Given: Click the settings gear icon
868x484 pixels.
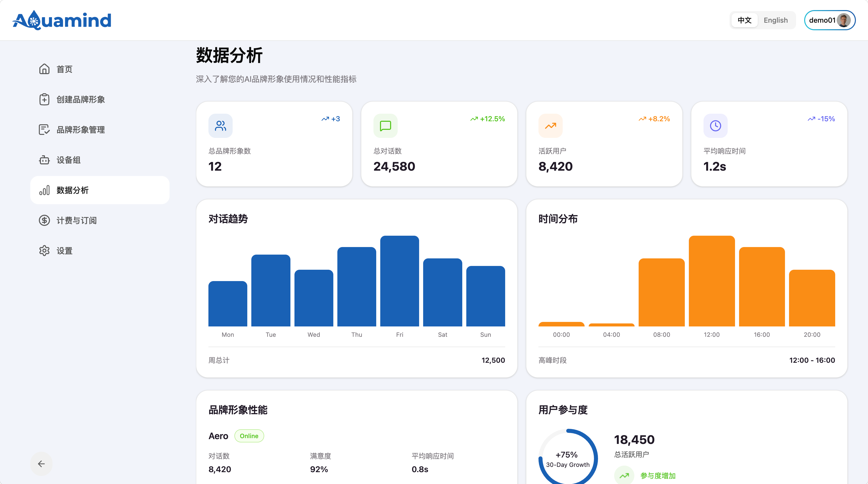Looking at the screenshot, I should pos(44,251).
